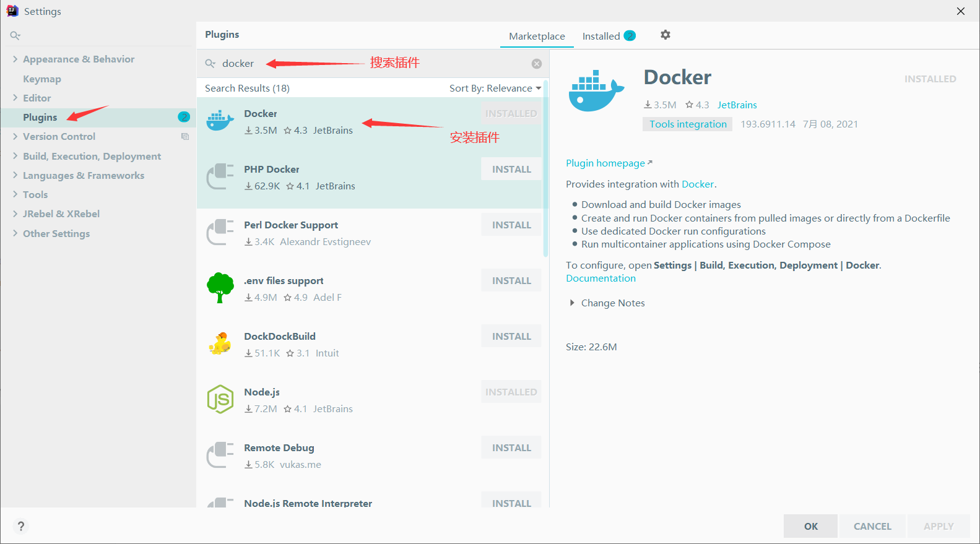Install the PHP Docker plugin
980x544 pixels.
click(511, 170)
